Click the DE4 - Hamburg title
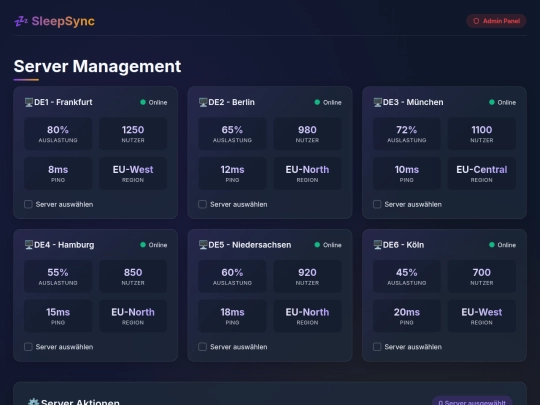 64,245
